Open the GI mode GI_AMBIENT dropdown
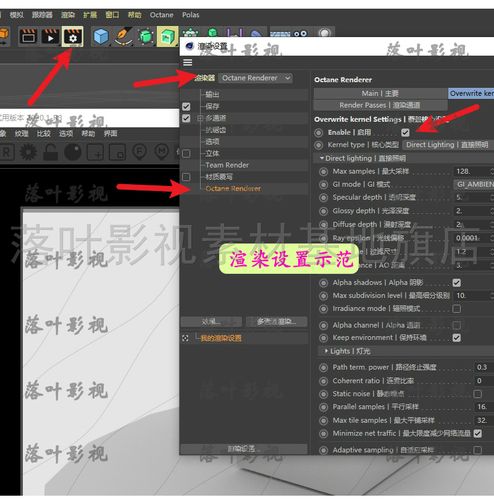 pyautogui.click(x=473, y=184)
